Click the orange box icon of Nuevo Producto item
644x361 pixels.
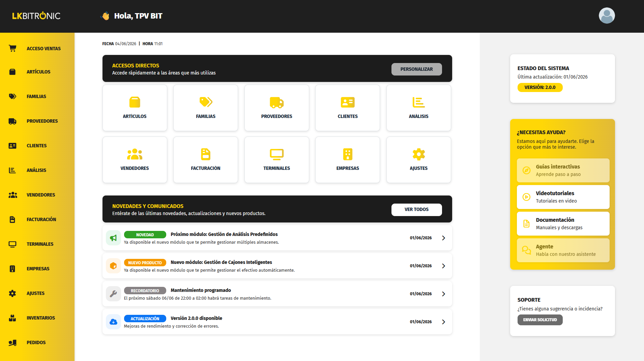point(113,266)
